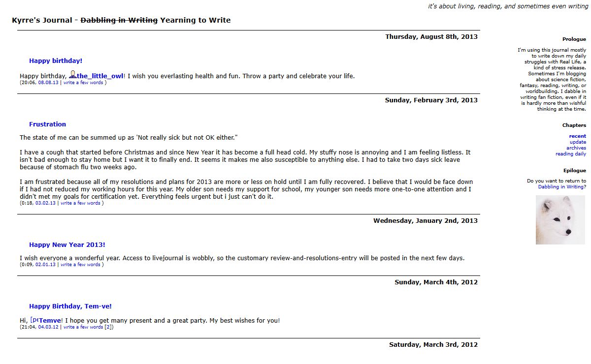Open the 'reading daily' sidebar link

571,154
